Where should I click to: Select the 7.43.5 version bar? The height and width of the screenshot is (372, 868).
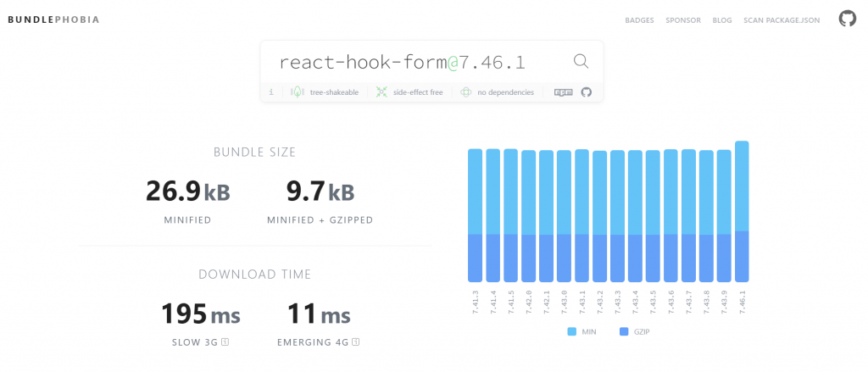tap(654, 216)
